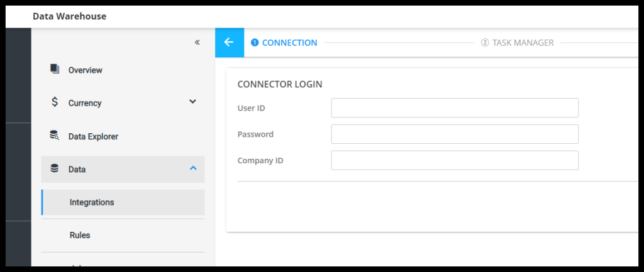Select the Connection step tab
This screenshot has height=272, width=644.
[289, 43]
